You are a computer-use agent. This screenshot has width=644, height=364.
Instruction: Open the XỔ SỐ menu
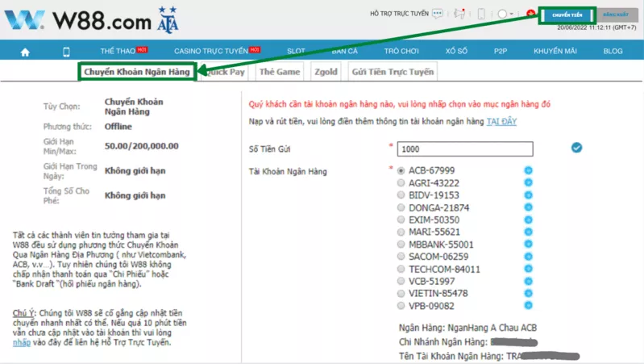coord(456,51)
